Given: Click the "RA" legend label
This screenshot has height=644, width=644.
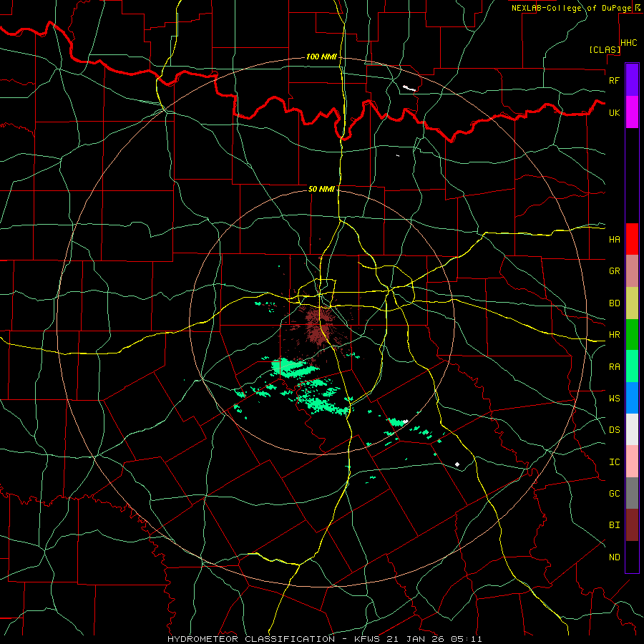Looking at the screenshot, I should (x=614, y=367).
